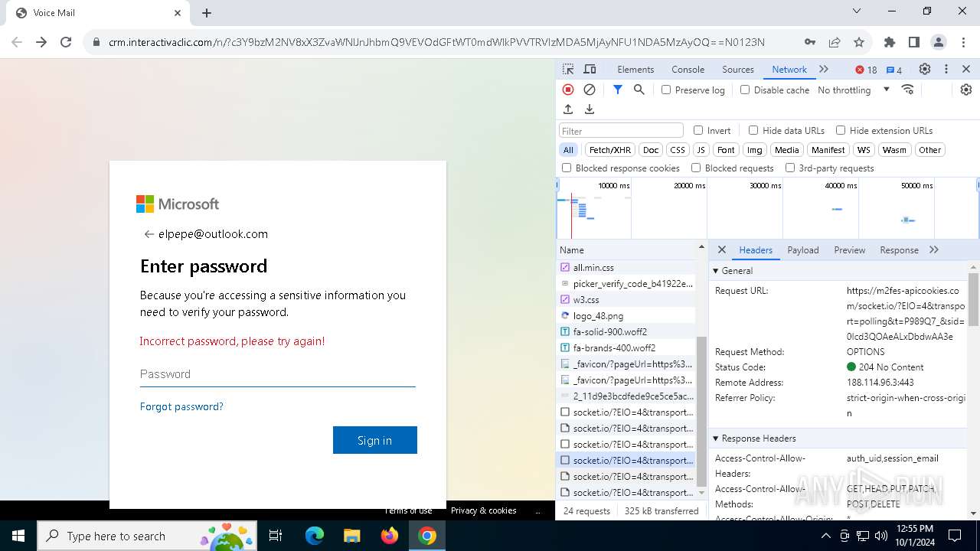
Task: Open the Chrome extensions puzzle icon
Action: point(889,42)
